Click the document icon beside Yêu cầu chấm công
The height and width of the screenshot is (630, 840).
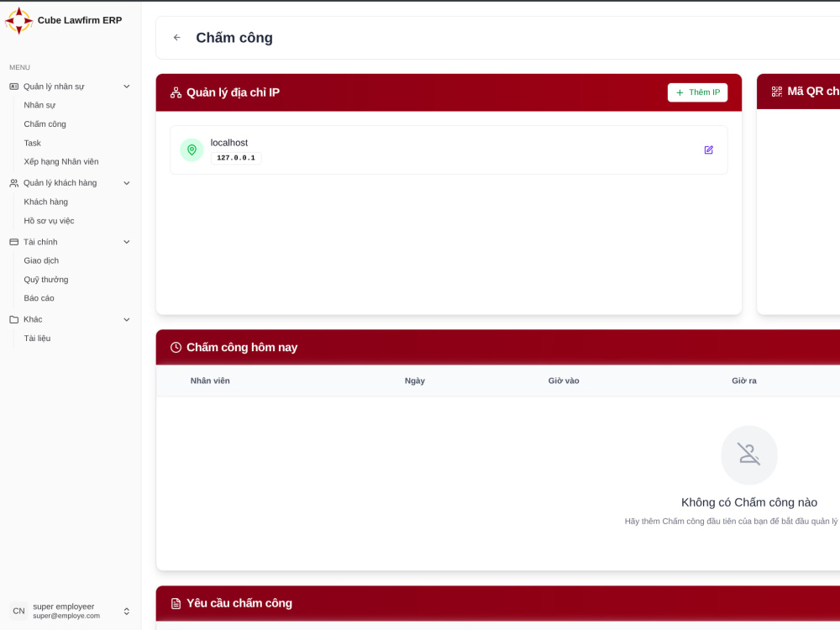(x=176, y=603)
